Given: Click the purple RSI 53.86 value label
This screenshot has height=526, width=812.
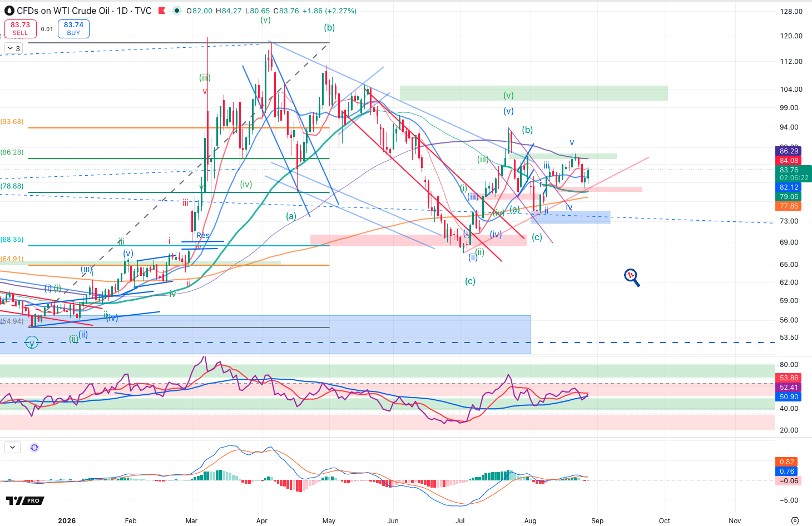Looking at the screenshot, I should click(x=789, y=378).
